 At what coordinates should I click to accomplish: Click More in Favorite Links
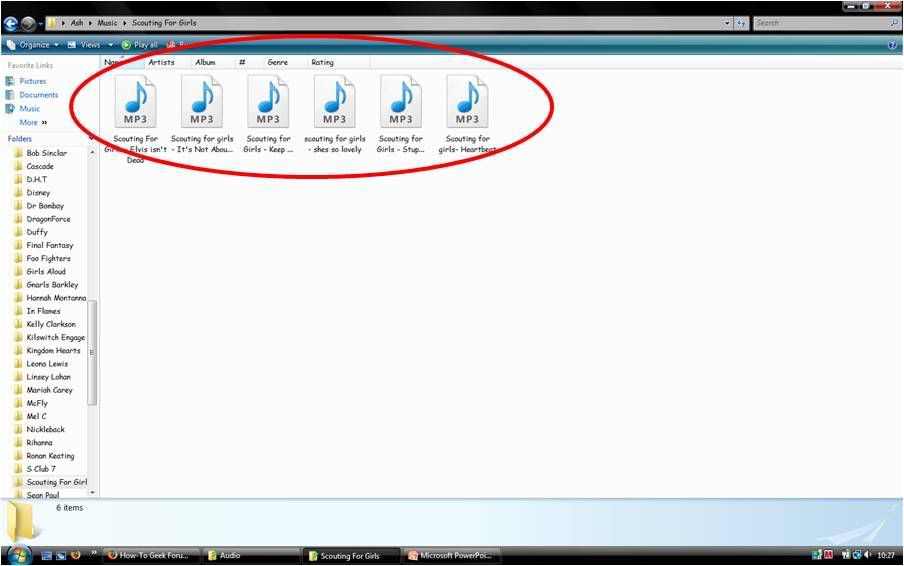coord(33,123)
